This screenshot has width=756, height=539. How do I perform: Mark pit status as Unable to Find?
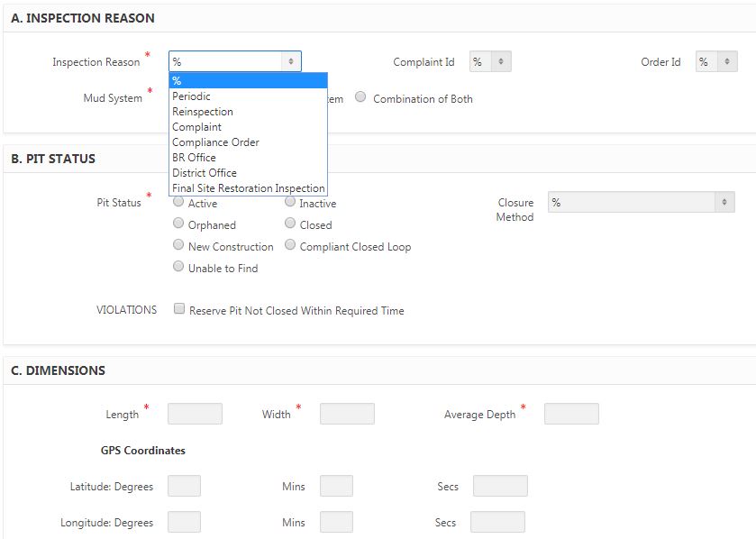pos(178,268)
